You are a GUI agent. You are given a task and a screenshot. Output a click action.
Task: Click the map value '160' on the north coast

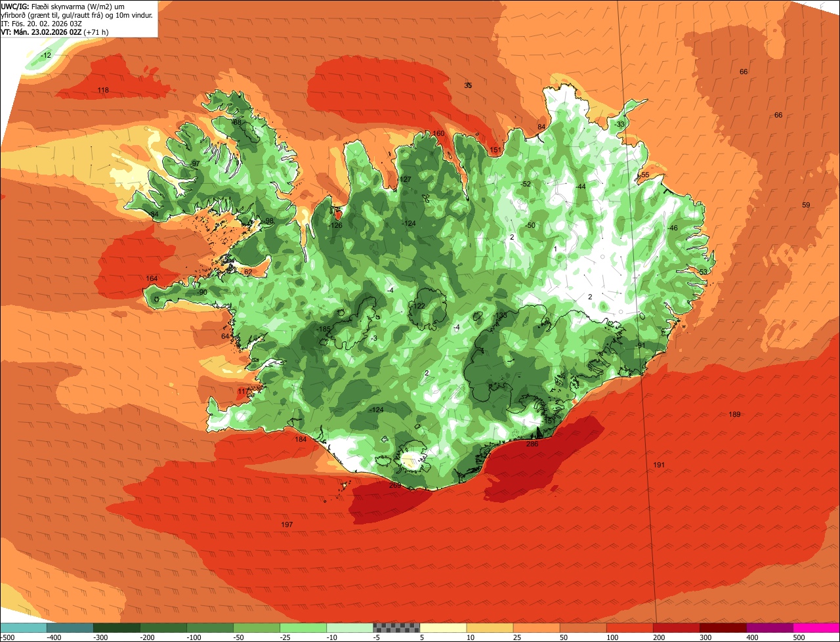point(438,134)
